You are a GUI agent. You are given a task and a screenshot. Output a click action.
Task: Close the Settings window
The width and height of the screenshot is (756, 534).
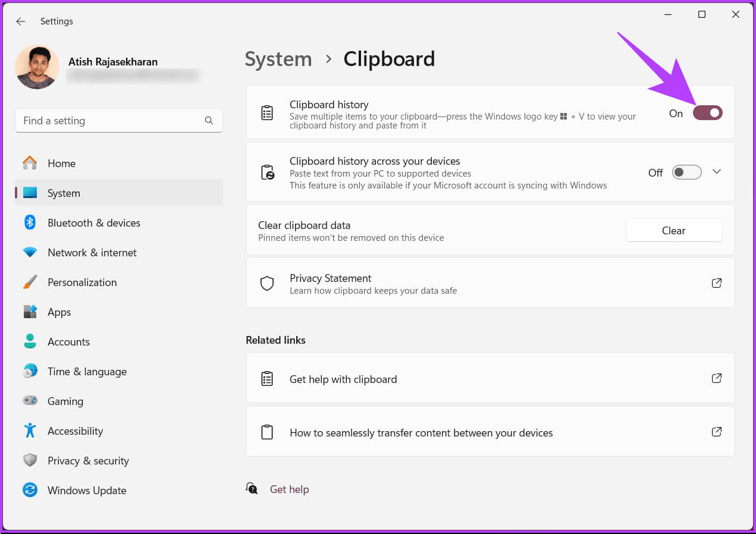coord(736,15)
